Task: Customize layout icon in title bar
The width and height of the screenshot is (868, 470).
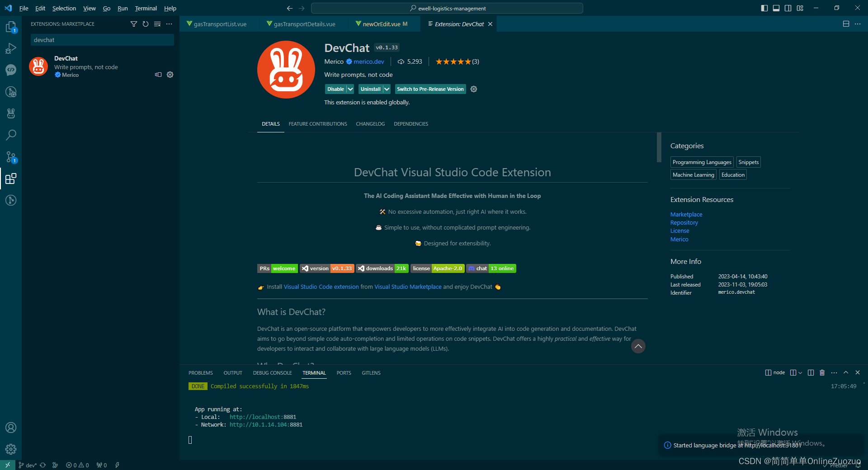Action: pos(800,8)
